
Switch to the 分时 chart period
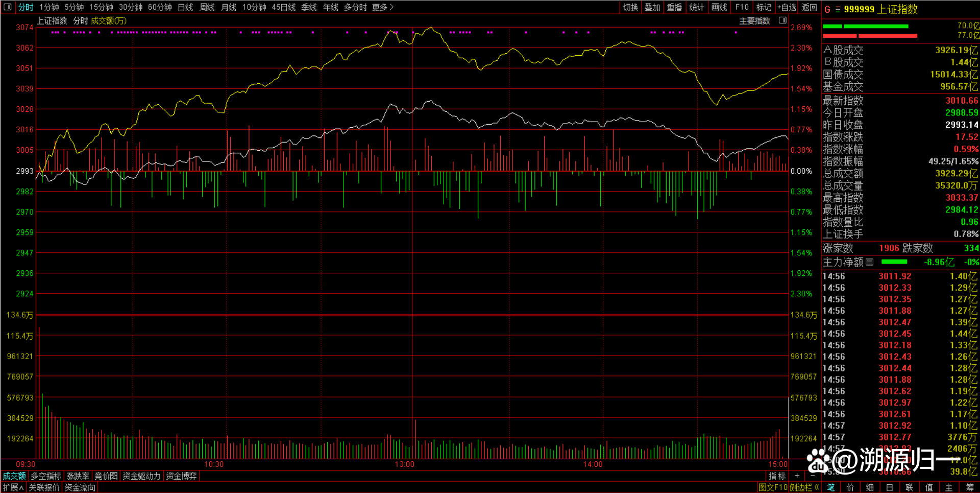click(26, 7)
